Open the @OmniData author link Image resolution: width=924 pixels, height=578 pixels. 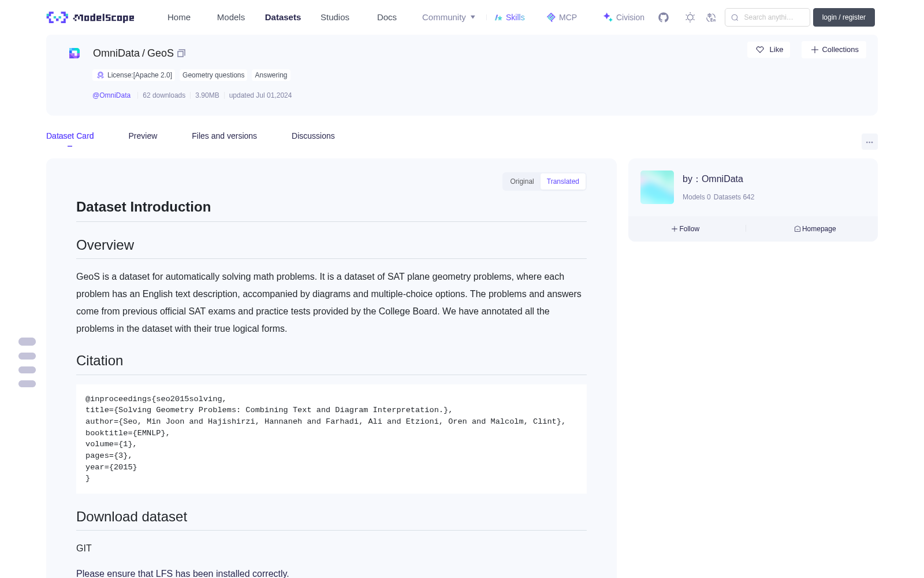[x=111, y=95]
